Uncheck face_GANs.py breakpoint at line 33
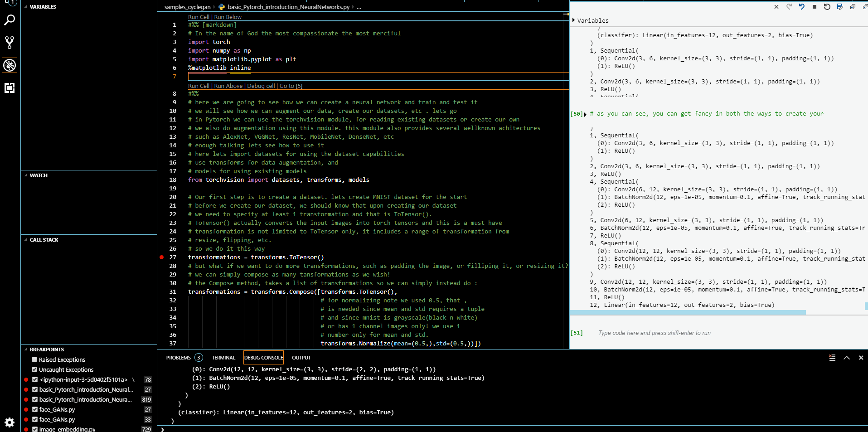The width and height of the screenshot is (868, 432). pyautogui.click(x=35, y=419)
